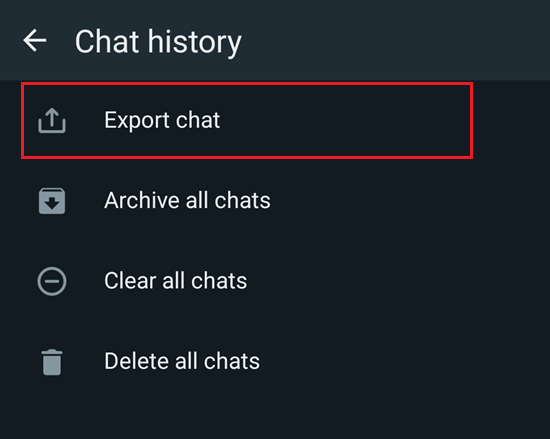Image resolution: width=550 pixels, height=439 pixels.
Task: Select the "Export chat" label
Action: click(162, 120)
